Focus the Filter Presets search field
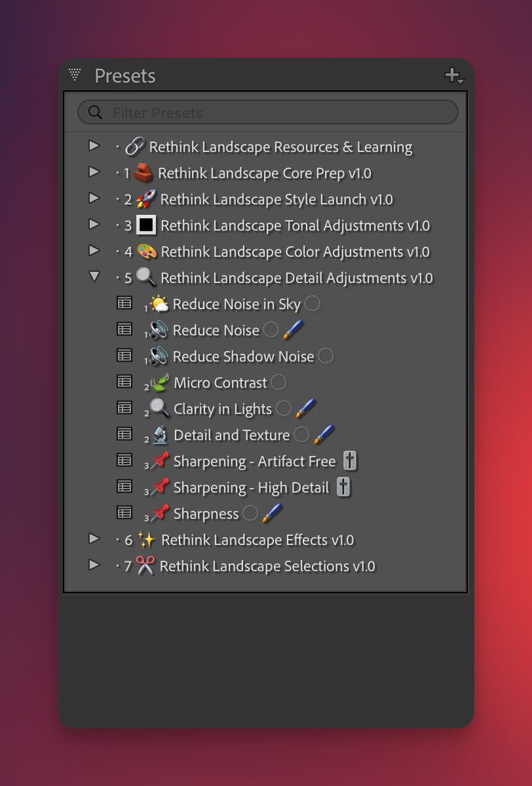The image size is (532, 786). click(x=267, y=113)
